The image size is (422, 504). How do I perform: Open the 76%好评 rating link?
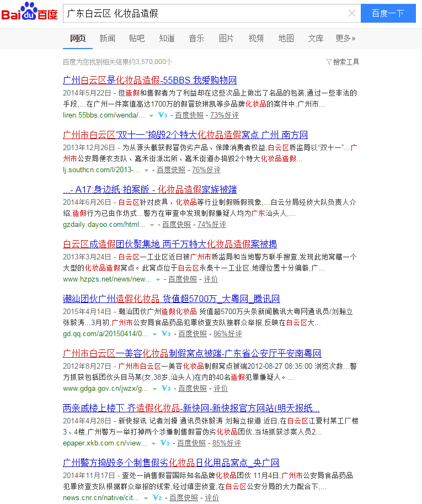point(206,169)
